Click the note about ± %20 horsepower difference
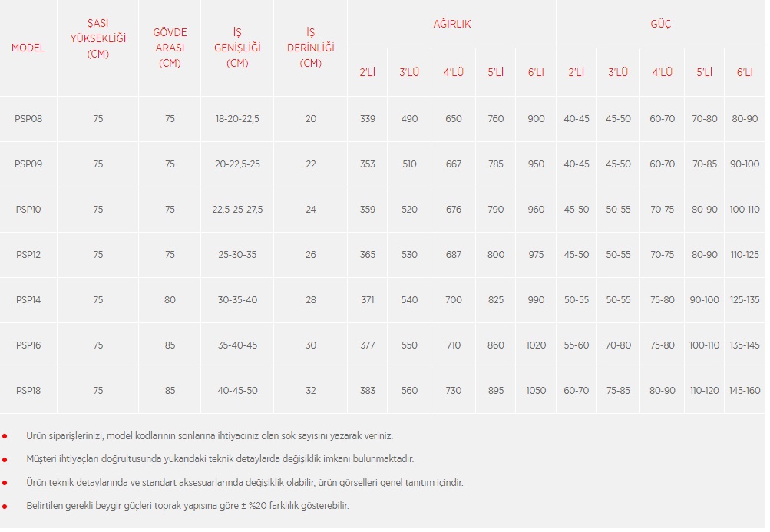This screenshot has height=532, width=770. tap(187, 507)
